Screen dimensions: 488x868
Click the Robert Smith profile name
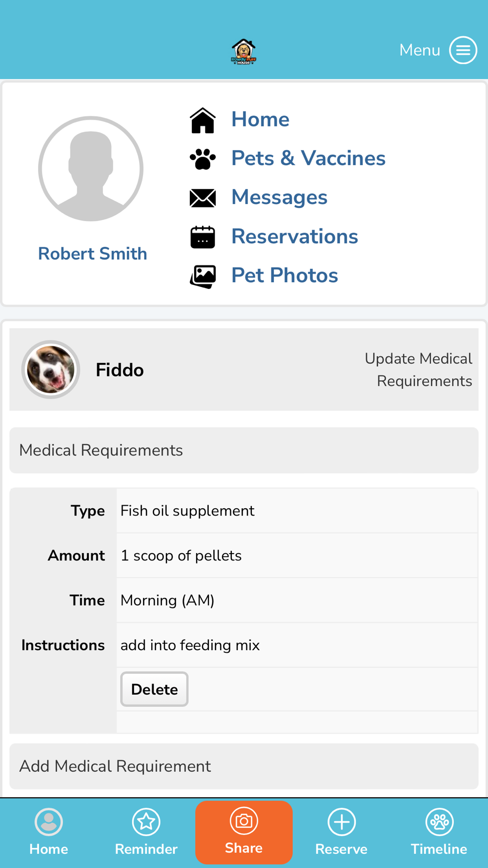(x=93, y=254)
